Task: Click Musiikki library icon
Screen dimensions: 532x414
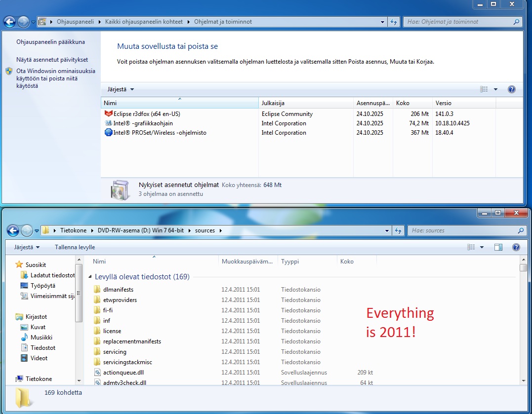Action: [x=24, y=338]
